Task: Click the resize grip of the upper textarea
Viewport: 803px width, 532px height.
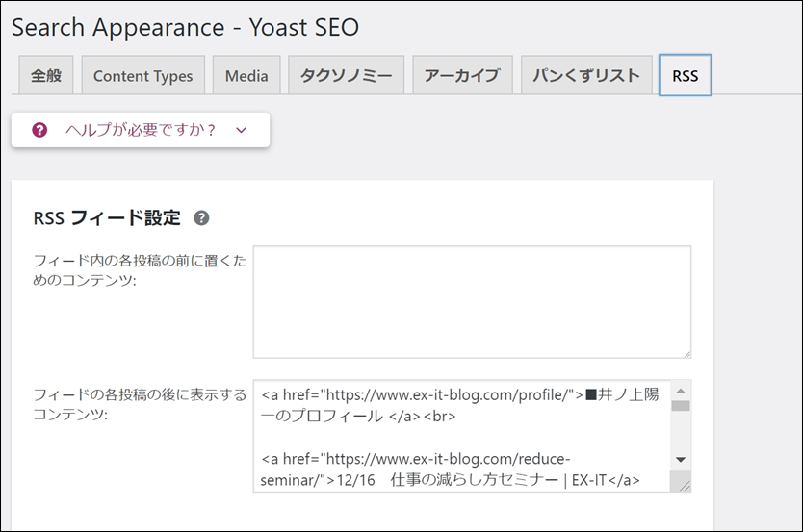Action: (x=686, y=353)
